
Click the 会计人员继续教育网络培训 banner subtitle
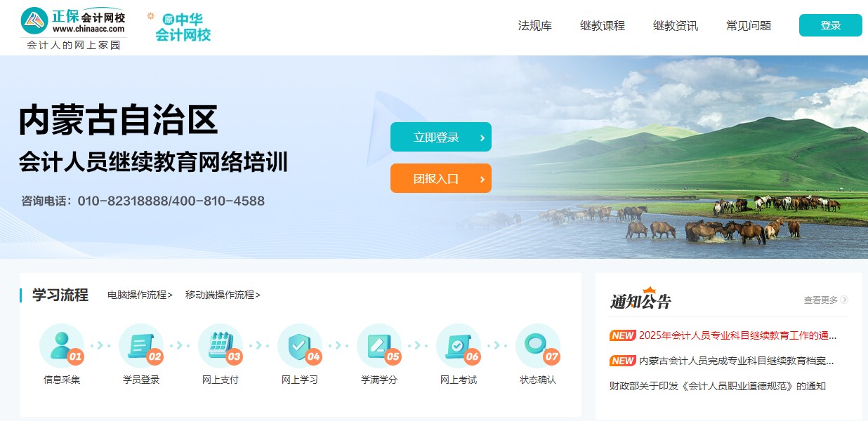pos(153,161)
